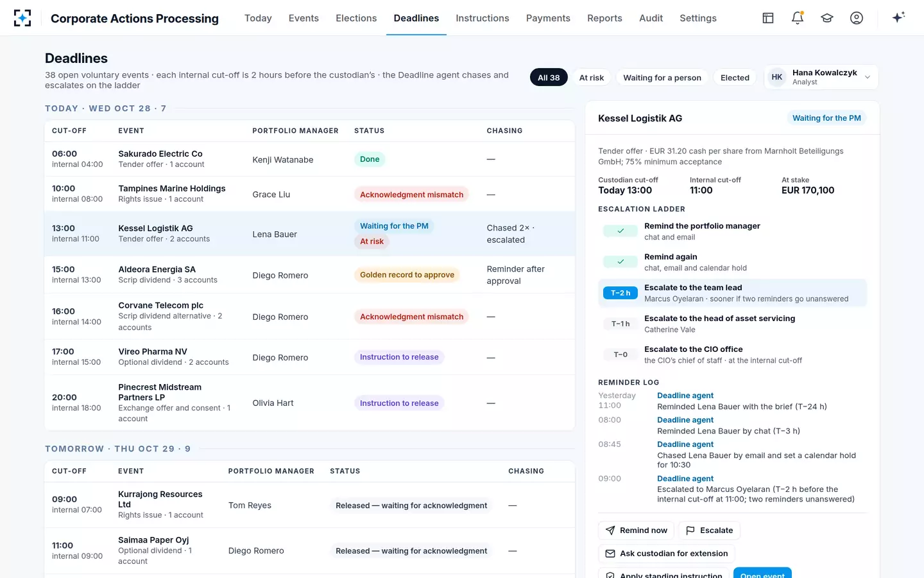Select the Sakurado Electric Co row

(x=309, y=159)
